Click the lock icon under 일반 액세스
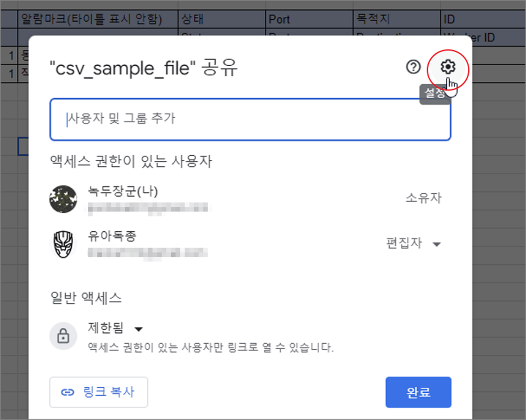Image resolution: width=526 pixels, height=420 pixels. coord(63,336)
